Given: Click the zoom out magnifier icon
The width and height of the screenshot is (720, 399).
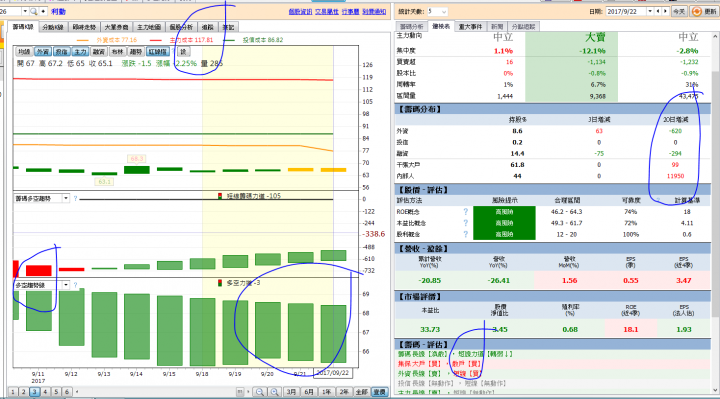Looking at the screenshot, I should click(259, 392).
